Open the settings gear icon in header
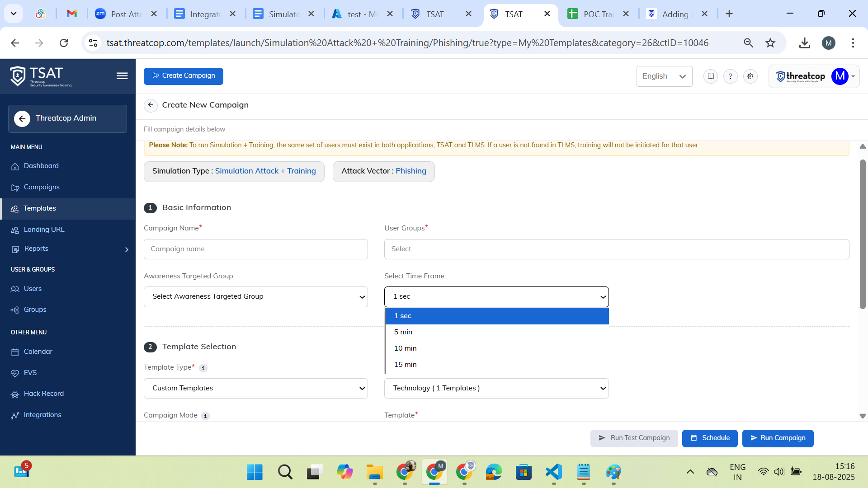The image size is (868, 488). click(x=750, y=76)
